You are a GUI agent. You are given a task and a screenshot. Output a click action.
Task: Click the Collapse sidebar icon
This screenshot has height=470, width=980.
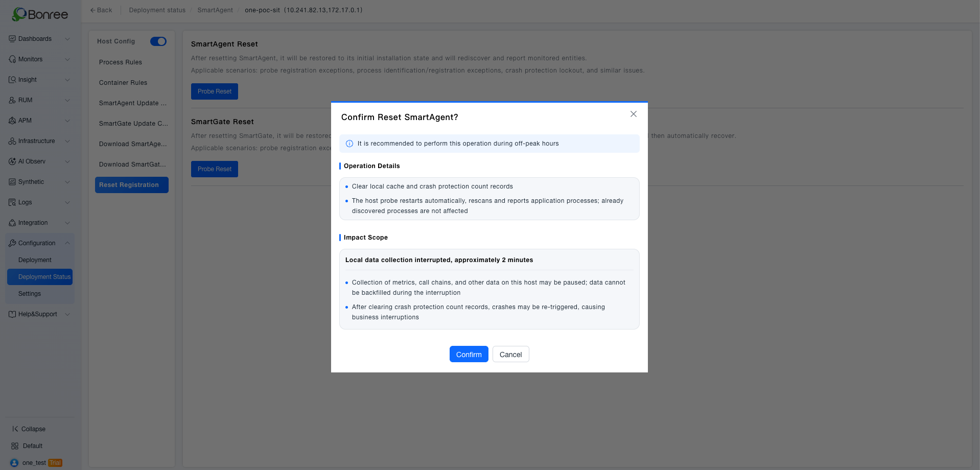point(15,429)
